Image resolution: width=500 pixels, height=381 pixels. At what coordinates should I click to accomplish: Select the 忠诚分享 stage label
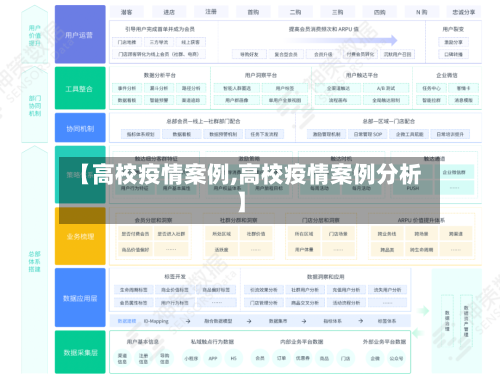[464, 12]
